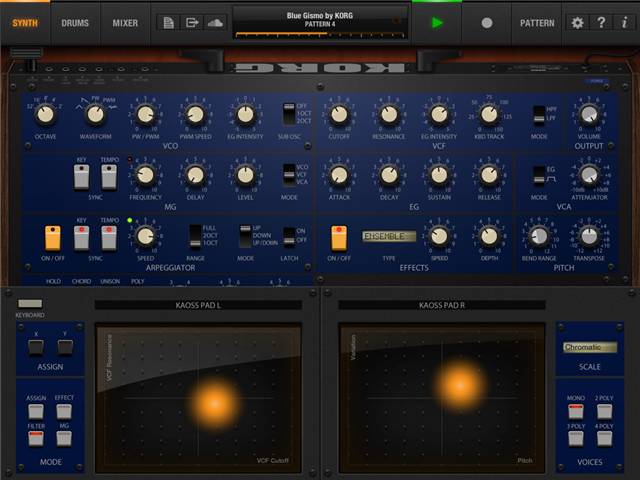
Task: Click the VCA ATTENUATOR knob
Action: click(589, 175)
